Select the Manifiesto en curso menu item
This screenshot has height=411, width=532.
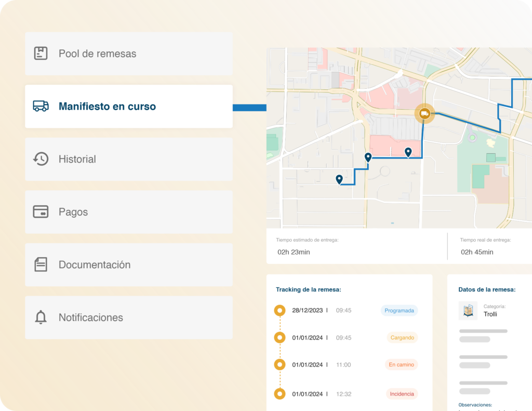point(128,107)
